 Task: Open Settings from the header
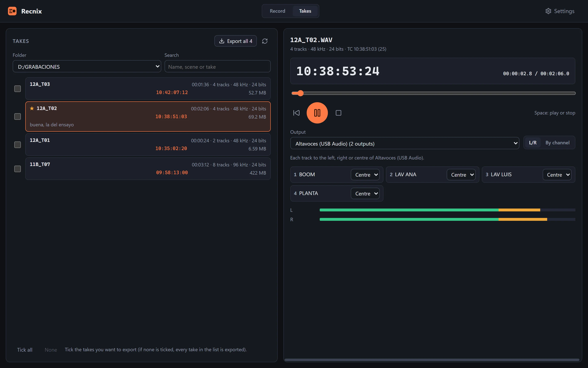click(x=560, y=11)
